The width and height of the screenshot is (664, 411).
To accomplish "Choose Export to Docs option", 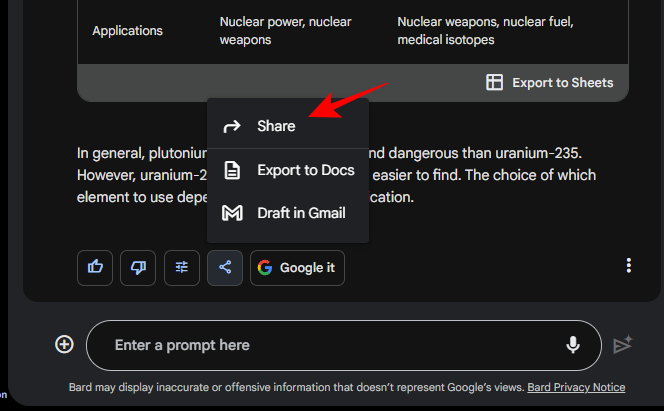I will click(x=288, y=170).
